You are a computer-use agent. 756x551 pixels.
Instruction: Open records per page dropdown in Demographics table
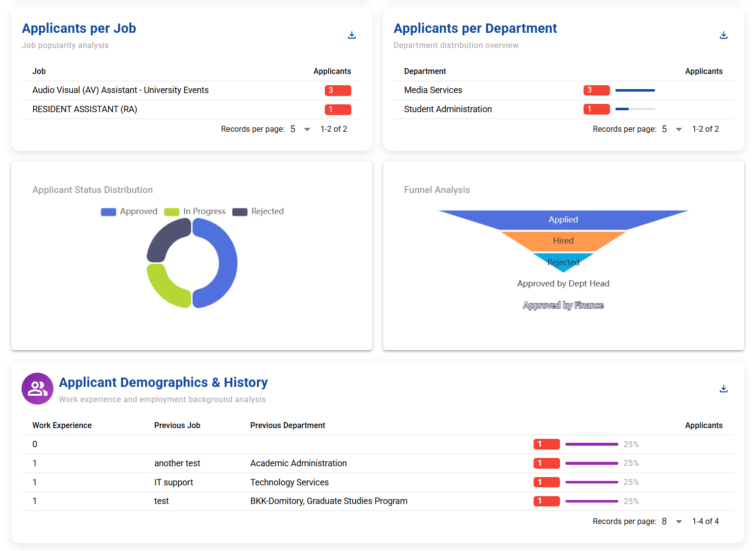click(x=672, y=522)
